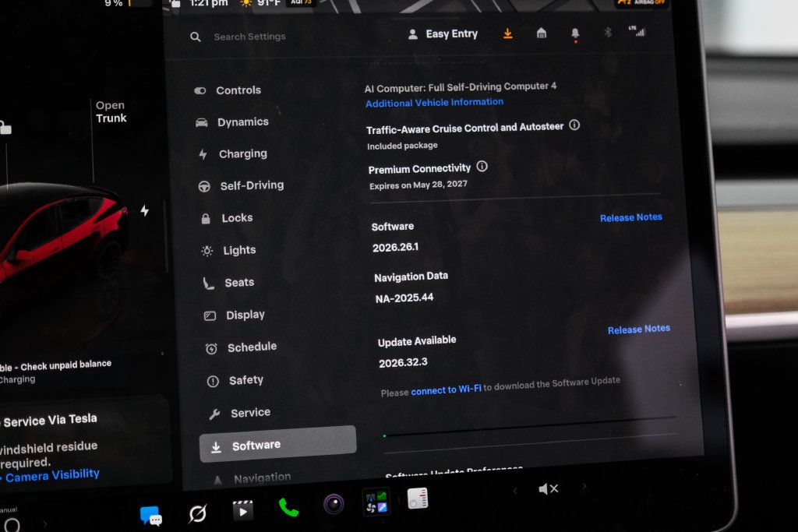The width and height of the screenshot is (798, 532).
Task: Click the connect to Wi-Fi link
Action: tap(446, 390)
